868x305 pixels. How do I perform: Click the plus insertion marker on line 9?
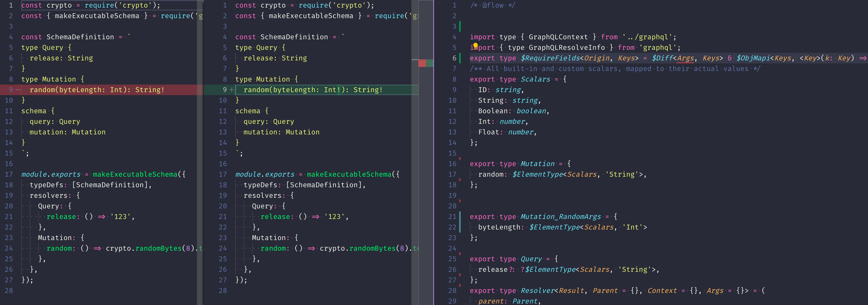(232, 90)
